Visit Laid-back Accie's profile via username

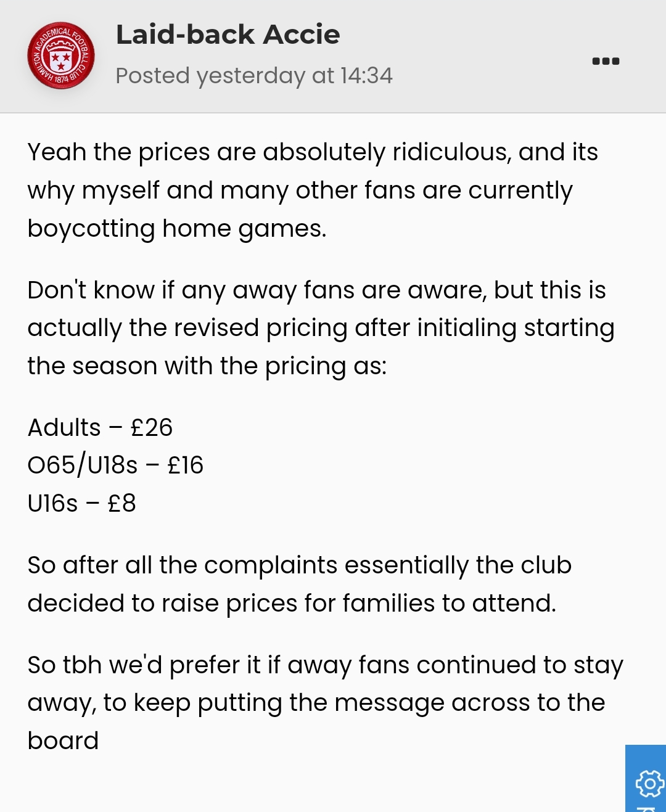228,35
